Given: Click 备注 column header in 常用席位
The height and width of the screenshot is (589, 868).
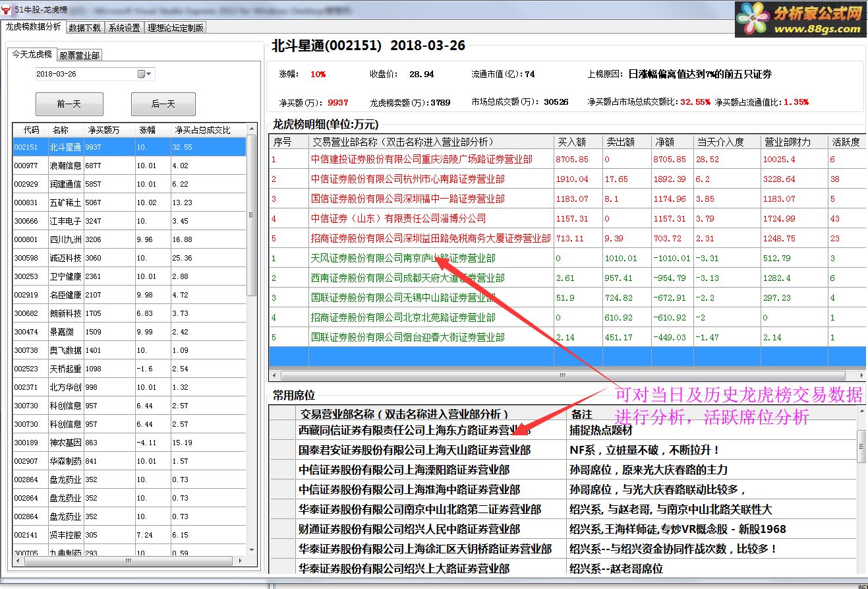Looking at the screenshot, I should click(x=710, y=414).
